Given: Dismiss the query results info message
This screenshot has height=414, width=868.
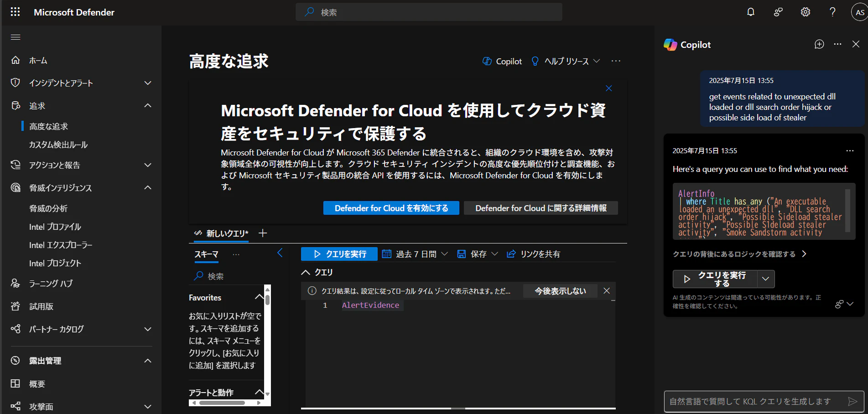Looking at the screenshot, I should point(607,290).
